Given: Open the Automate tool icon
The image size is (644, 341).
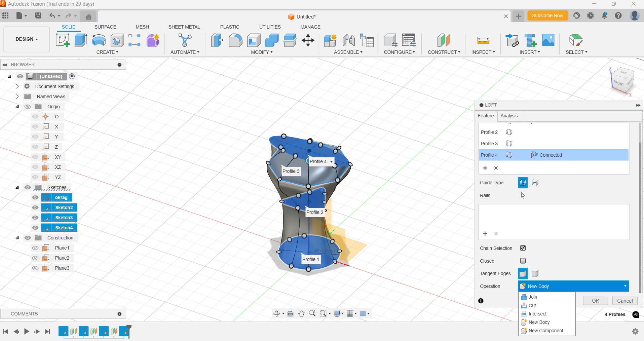Looking at the screenshot, I should [185, 40].
